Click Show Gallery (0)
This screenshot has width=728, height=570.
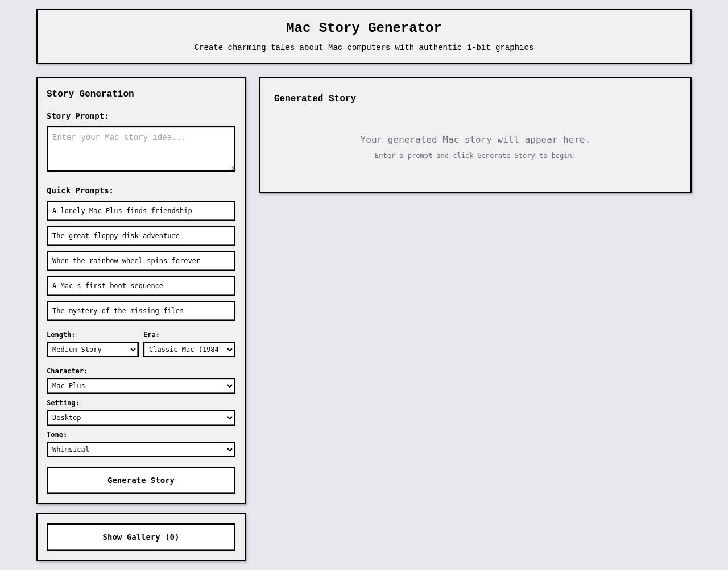pyautogui.click(x=140, y=536)
